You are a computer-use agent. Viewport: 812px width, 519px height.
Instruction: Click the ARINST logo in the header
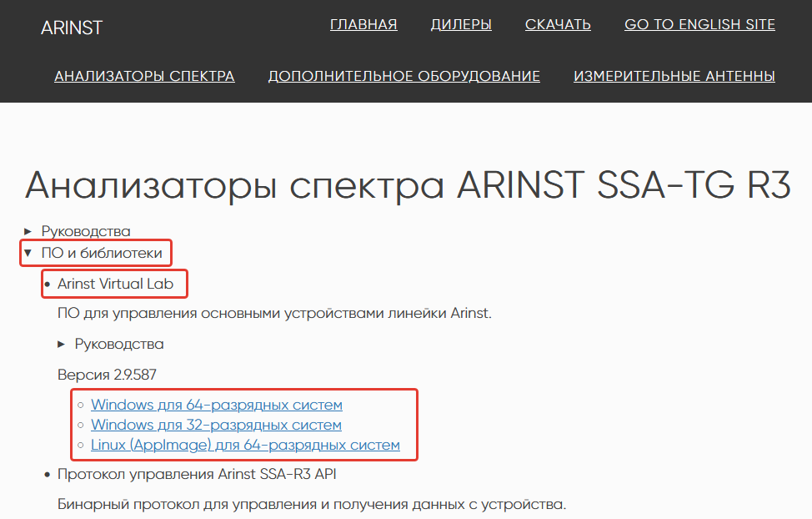click(x=72, y=27)
